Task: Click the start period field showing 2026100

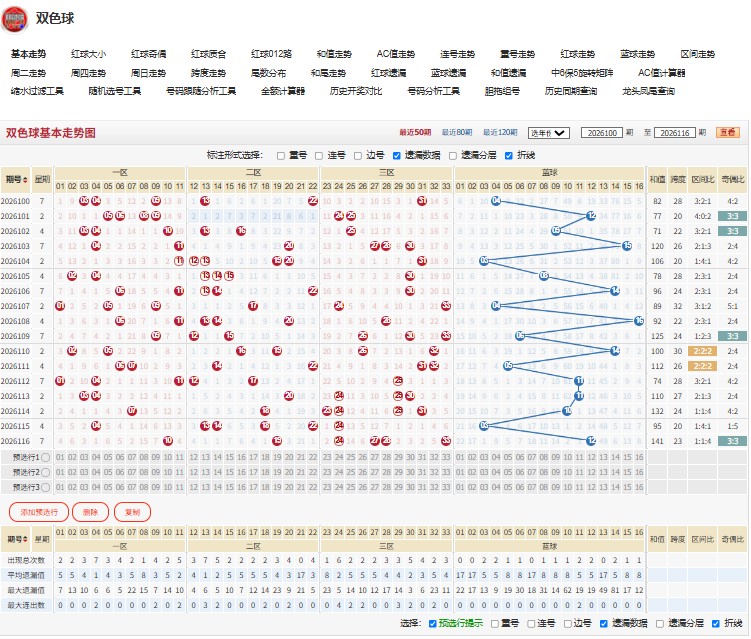Action: 602,133
